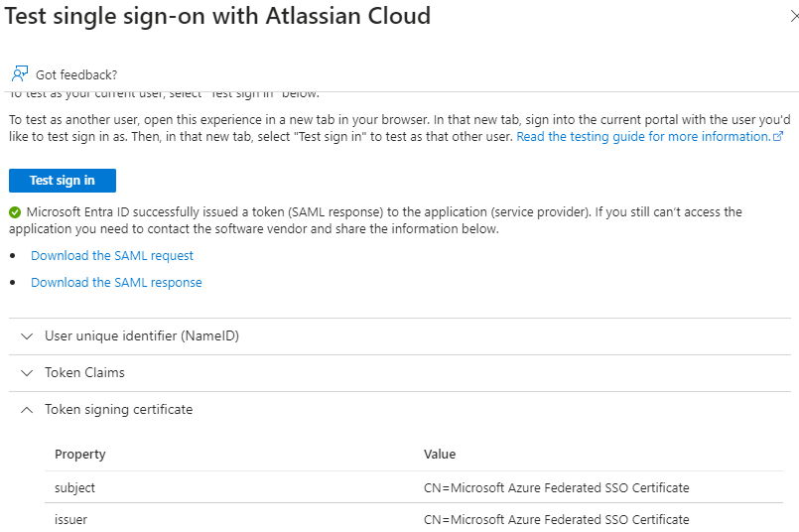Open Download the SAML request link

pyautogui.click(x=112, y=256)
